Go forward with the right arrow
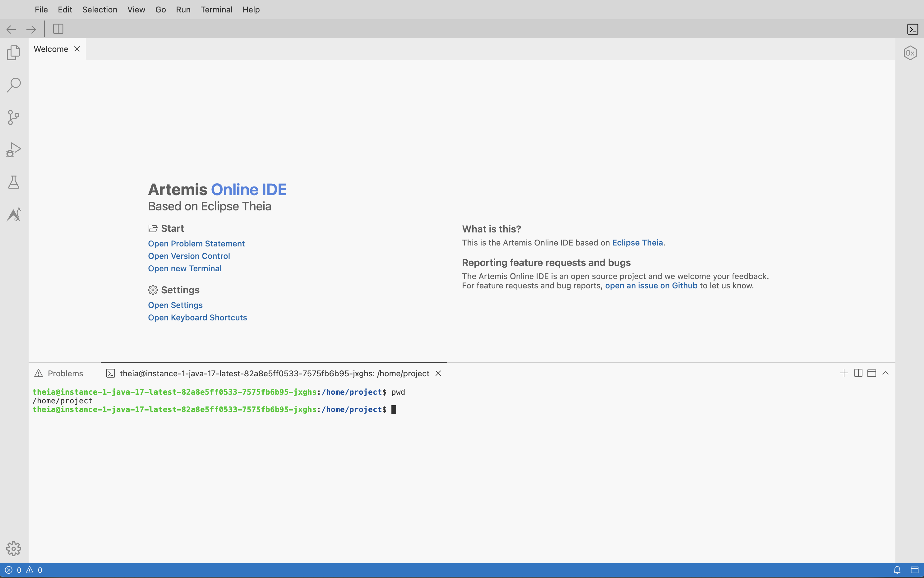The image size is (924, 578). 31,29
